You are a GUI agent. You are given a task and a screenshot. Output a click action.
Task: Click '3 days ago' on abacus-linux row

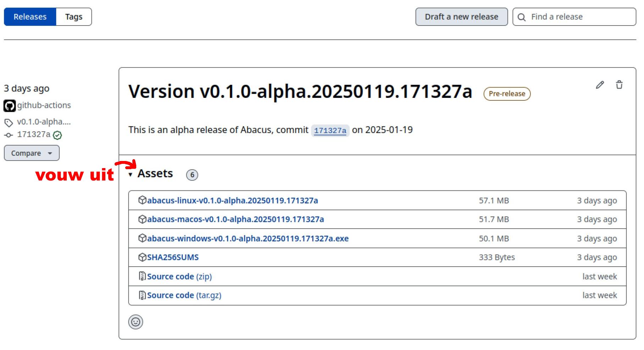pos(597,200)
